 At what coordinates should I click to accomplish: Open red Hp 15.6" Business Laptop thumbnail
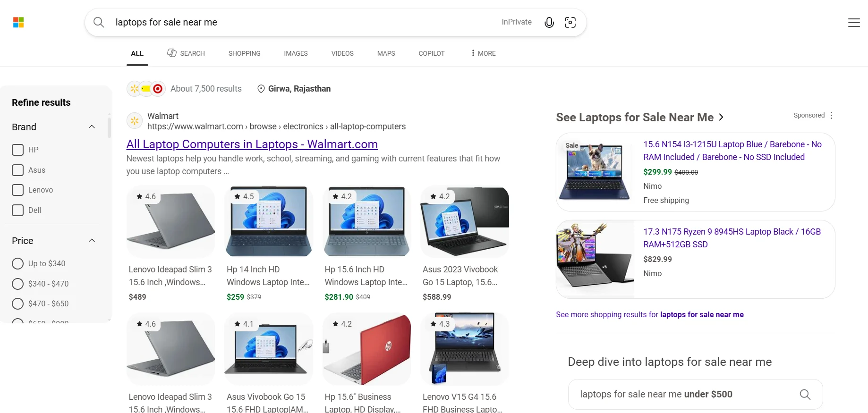pyautogui.click(x=367, y=349)
